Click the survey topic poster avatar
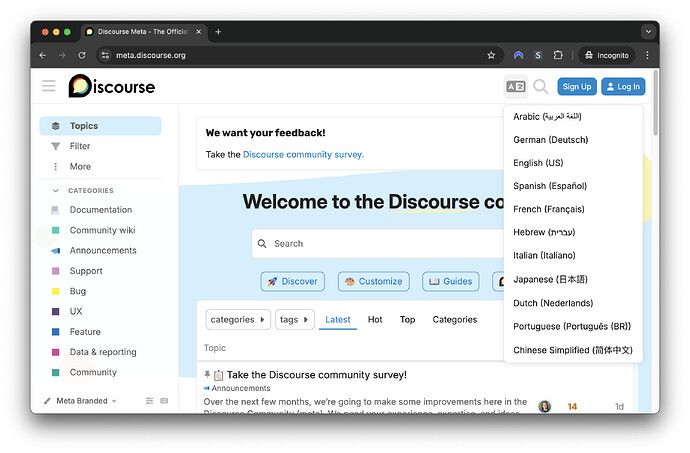Screen dimensions: 690x453 pos(545,406)
